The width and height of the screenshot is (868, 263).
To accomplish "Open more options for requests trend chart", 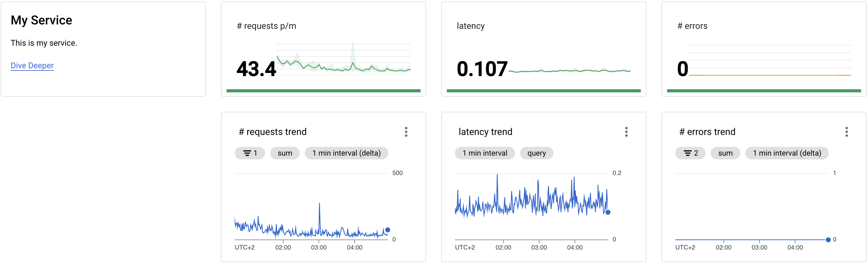I will (x=406, y=132).
